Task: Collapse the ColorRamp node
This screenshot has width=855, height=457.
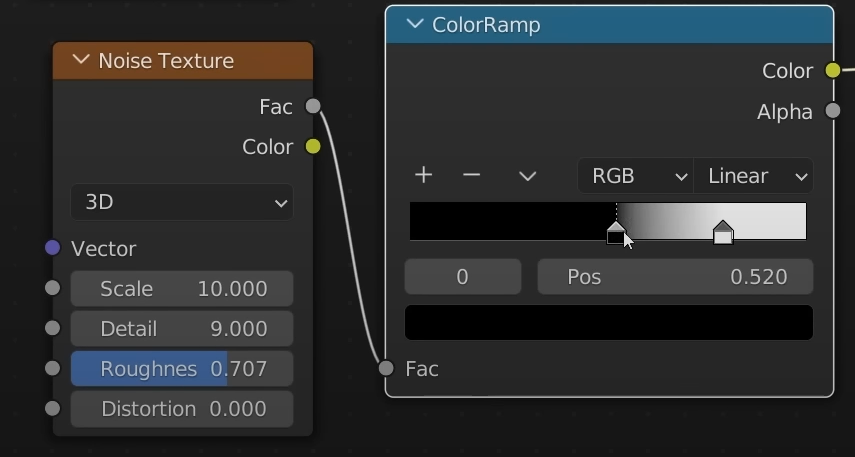Action: pos(415,25)
